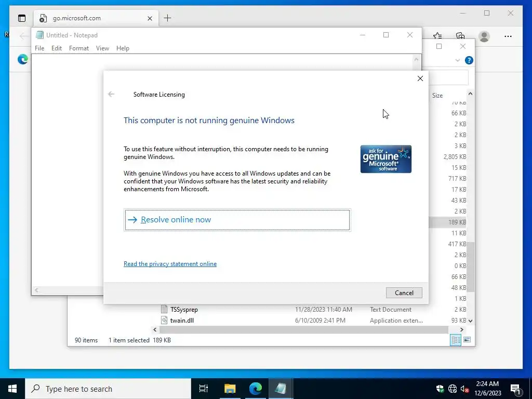Screen dimensions: 532x399
Task: Open Notepad's Format menu
Action: (79, 48)
